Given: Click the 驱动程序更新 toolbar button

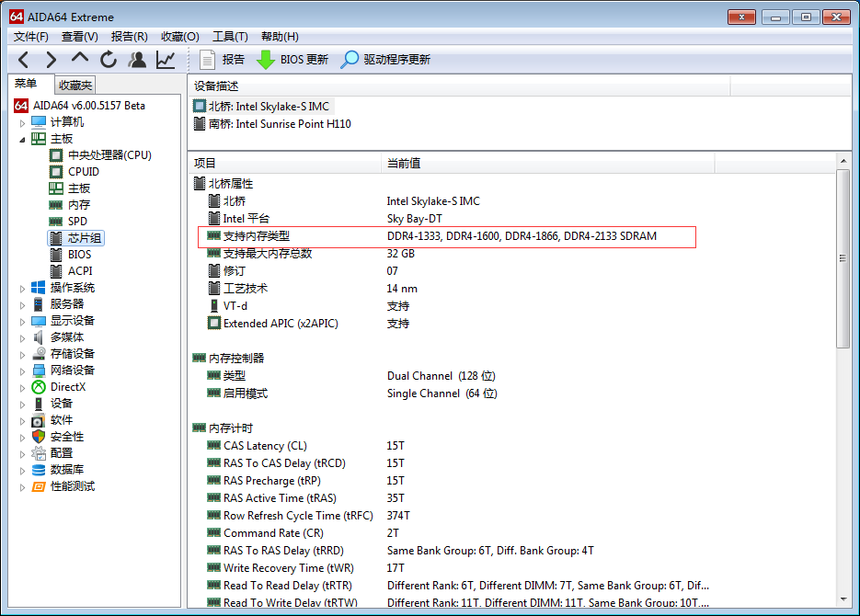Looking at the screenshot, I should click(385, 59).
